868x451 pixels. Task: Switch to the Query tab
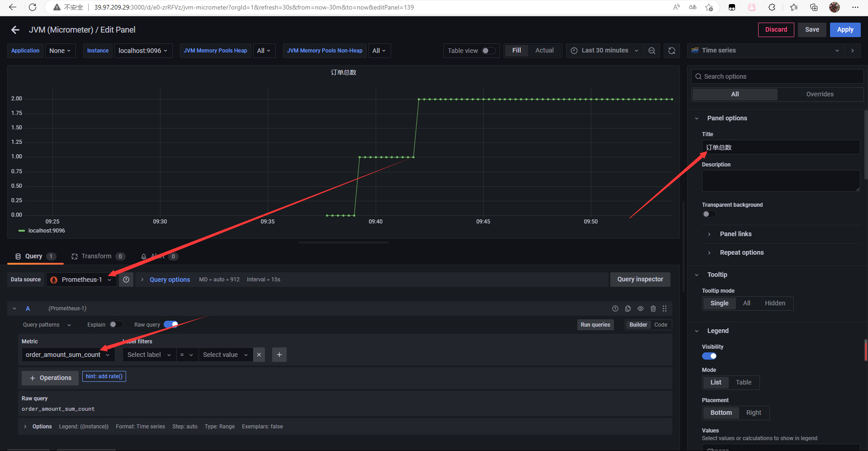click(35, 256)
